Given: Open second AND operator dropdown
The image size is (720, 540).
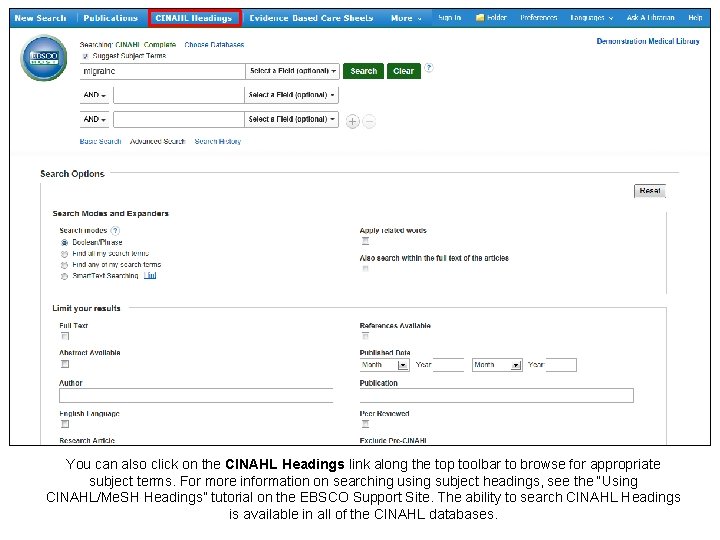Looking at the screenshot, I should click(95, 119).
